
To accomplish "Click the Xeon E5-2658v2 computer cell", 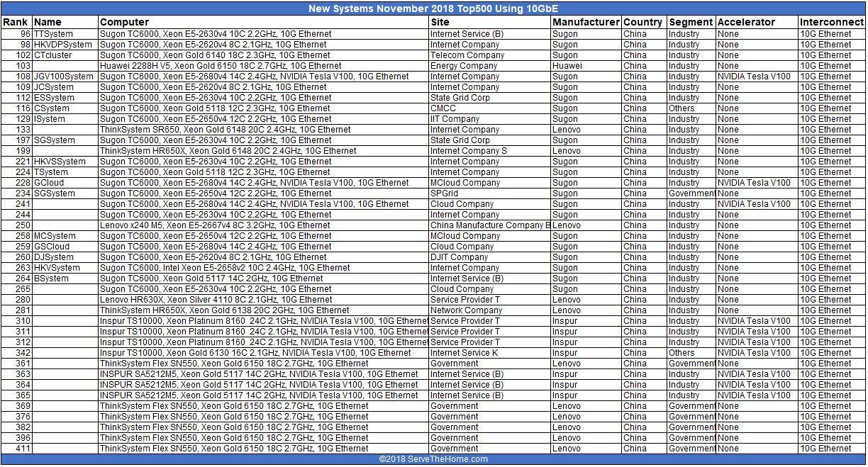I will [x=264, y=268].
